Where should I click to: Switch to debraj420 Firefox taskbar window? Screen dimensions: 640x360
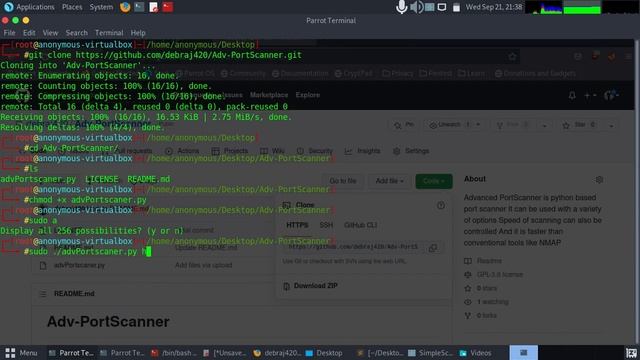[x=277, y=353]
